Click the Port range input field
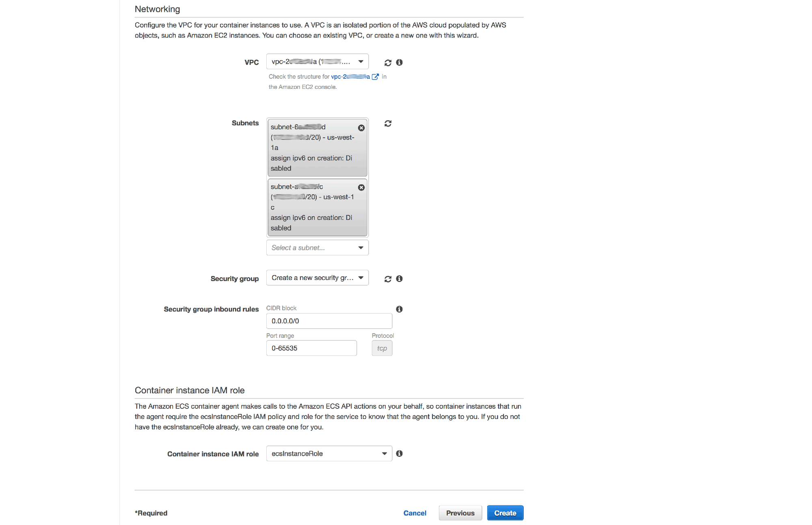The width and height of the screenshot is (812, 525). (x=311, y=348)
